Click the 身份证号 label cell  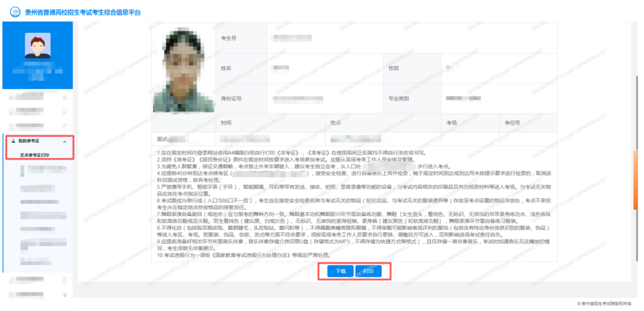pos(241,99)
